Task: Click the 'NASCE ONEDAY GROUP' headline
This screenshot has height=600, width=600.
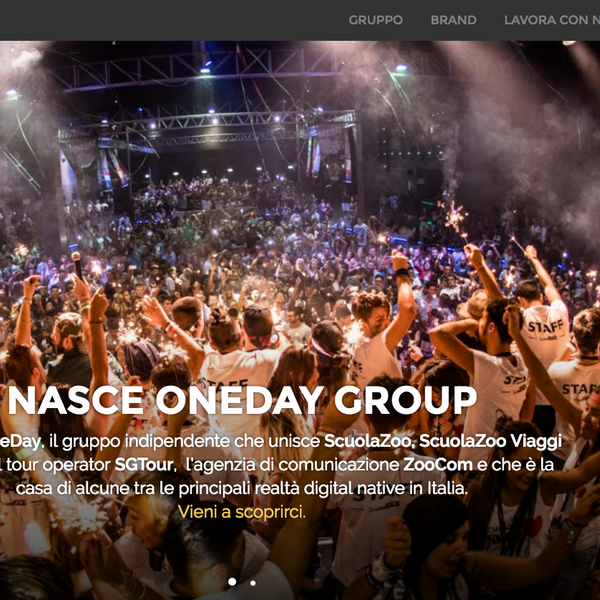Action: point(242,400)
